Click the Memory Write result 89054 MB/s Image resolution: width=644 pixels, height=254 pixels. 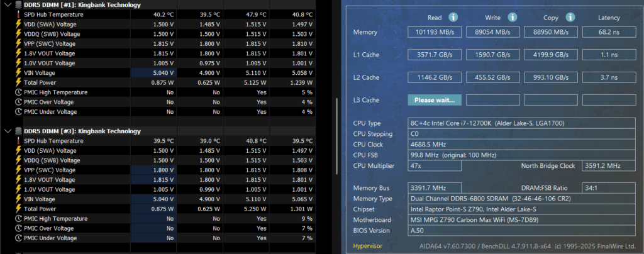pyautogui.click(x=492, y=32)
